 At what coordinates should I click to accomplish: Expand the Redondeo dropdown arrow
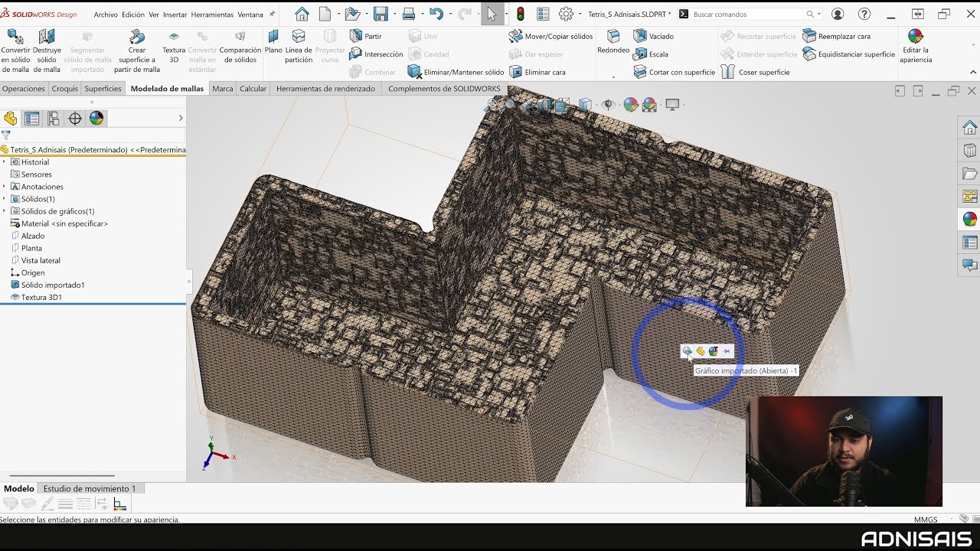[x=613, y=77]
